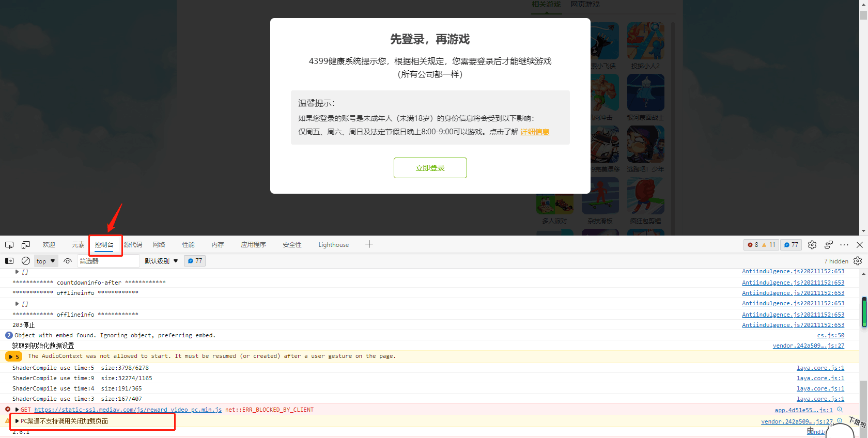Open the DevTools three-dots customize menu
Screen dimensions: 868x438
click(844, 245)
